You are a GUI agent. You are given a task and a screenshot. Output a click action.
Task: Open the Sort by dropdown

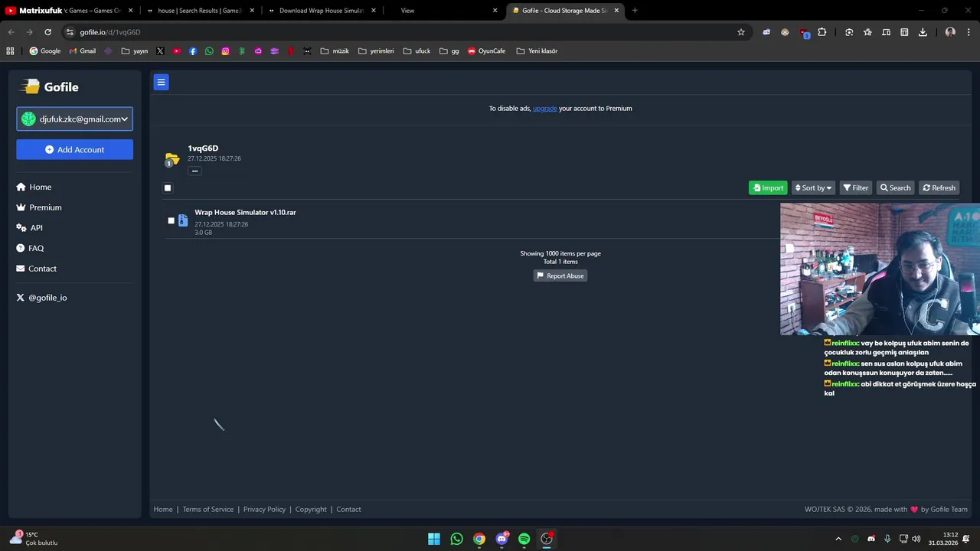point(813,188)
